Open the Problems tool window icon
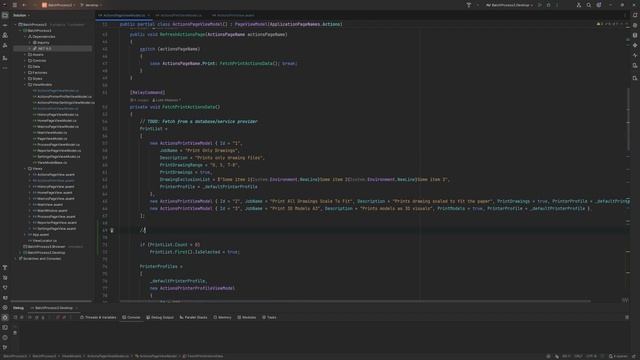The height and width of the screenshot is (360, 640). click(5, 338)
